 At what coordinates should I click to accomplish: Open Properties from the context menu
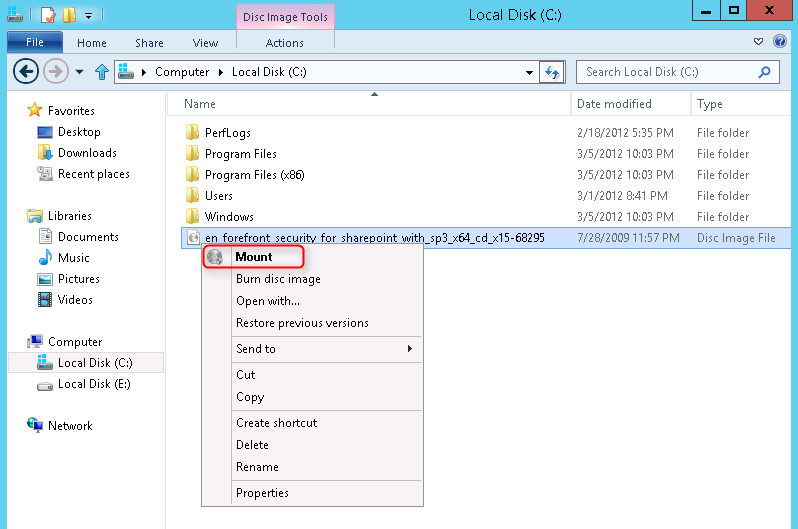click(312, 493)
